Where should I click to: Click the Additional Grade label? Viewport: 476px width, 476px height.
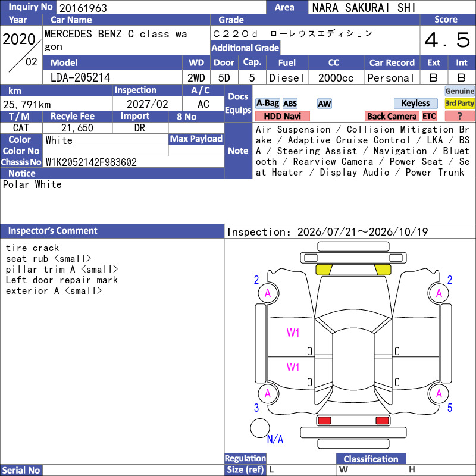[245, 48]
